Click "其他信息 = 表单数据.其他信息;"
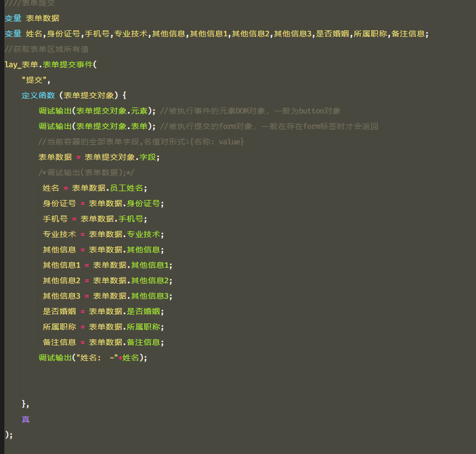The width and height of the screenshot is (476, 454). [103, 250]
